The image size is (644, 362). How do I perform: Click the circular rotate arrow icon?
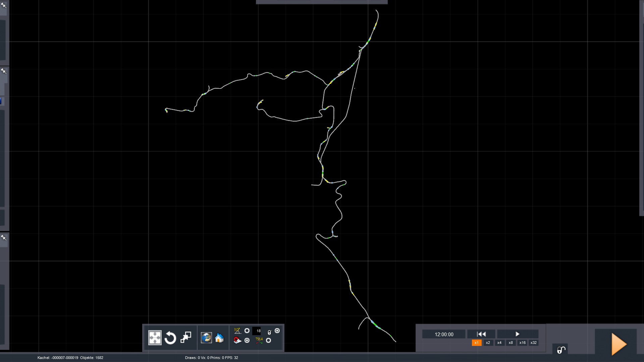(x=170, y=338)
